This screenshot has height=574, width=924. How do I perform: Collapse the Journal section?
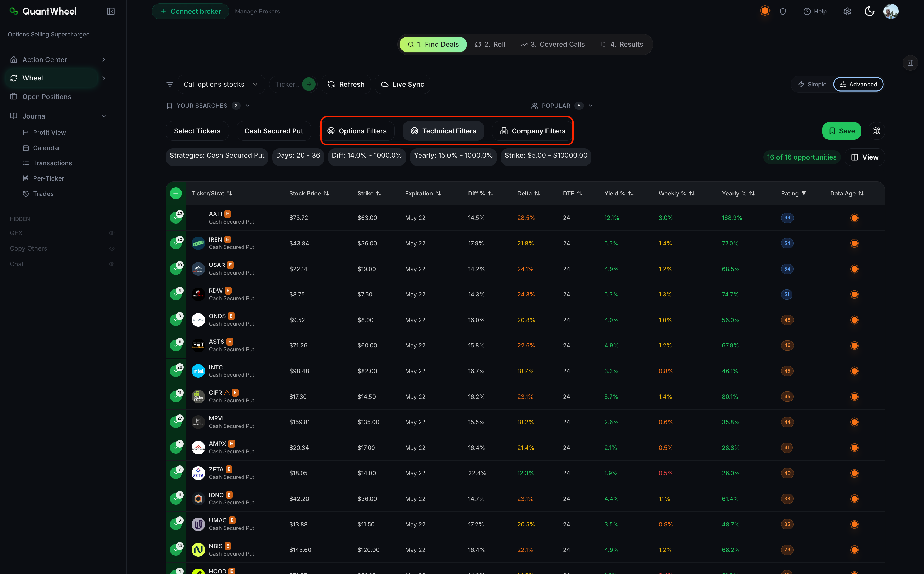(104, 116)
